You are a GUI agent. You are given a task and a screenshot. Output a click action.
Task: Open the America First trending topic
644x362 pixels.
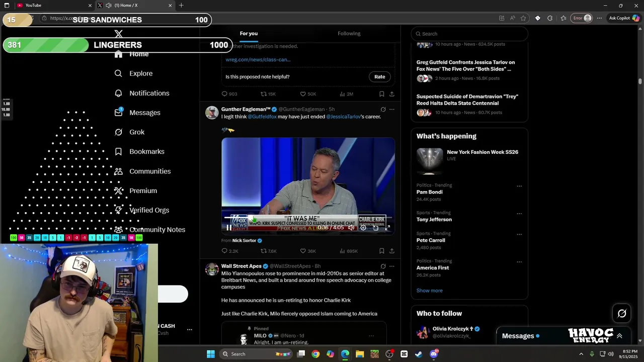click(x=433, y=268)
